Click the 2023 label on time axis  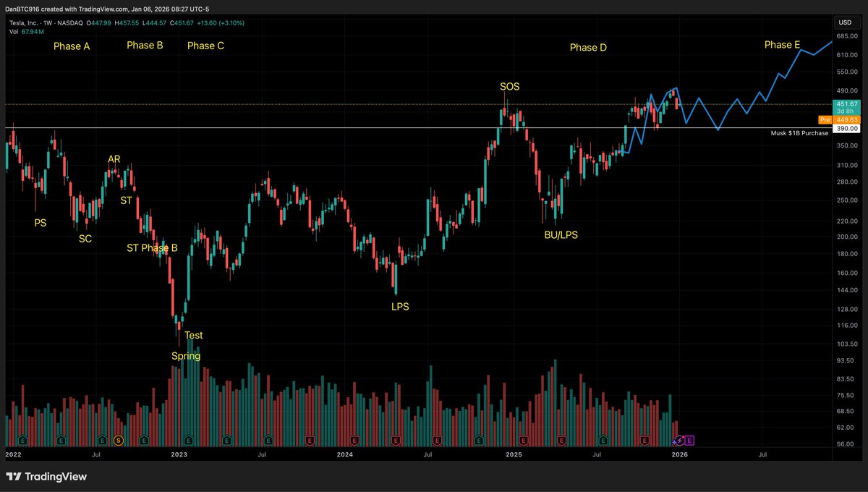[179, 455]
